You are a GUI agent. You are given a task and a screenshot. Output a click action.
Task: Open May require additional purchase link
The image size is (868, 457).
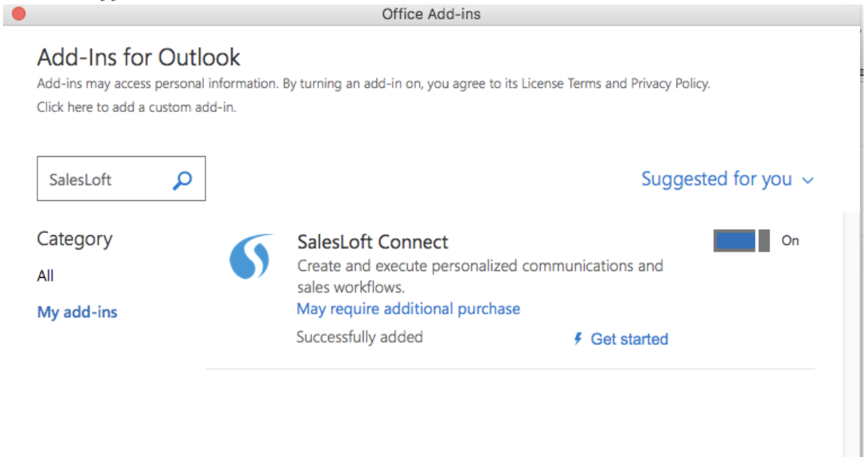(x=408, y=308)
